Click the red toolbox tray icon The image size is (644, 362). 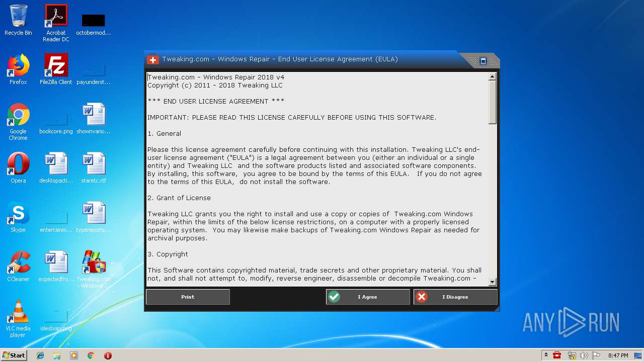pos(557,355)
